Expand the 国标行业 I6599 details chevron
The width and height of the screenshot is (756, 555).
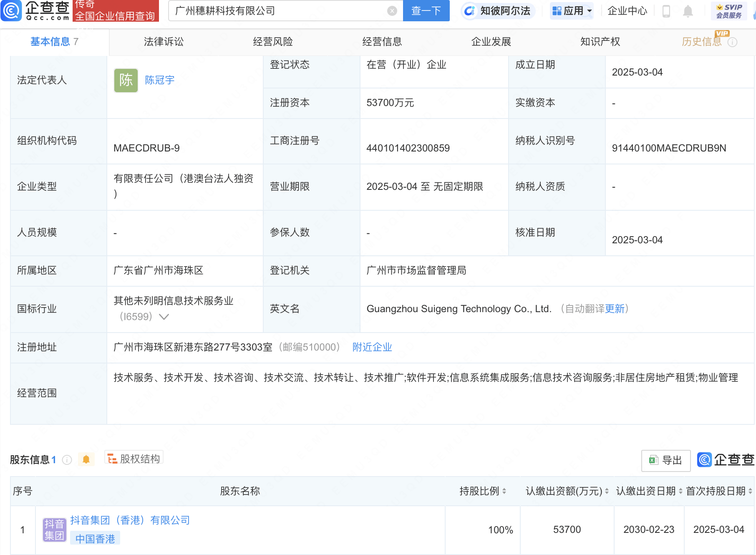[x=164, y=317]
